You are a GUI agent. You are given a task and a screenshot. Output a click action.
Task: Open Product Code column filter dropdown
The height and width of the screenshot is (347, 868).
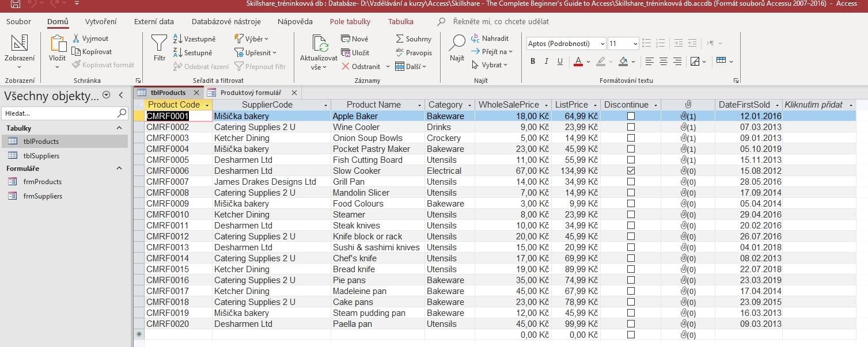(207, 105)
